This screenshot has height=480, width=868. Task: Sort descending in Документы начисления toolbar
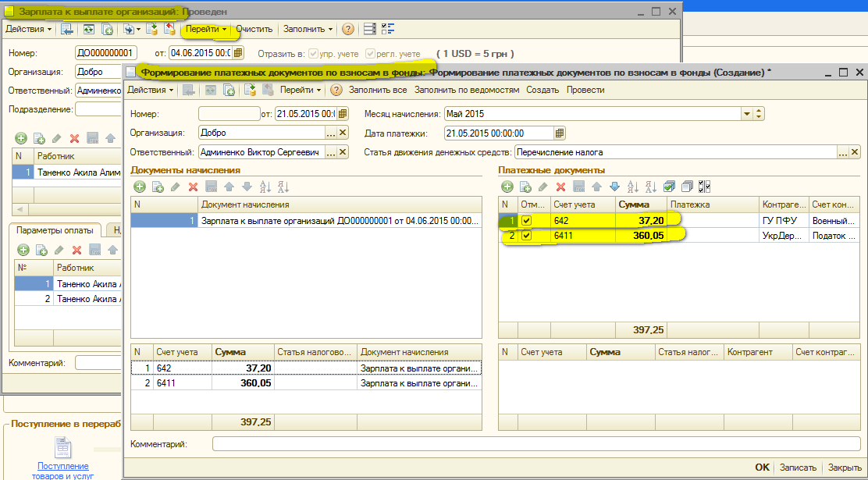tap(283, 187)
